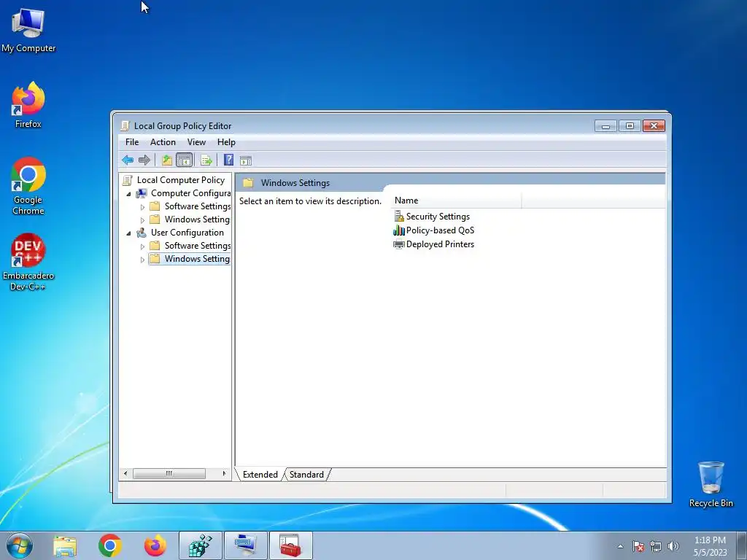Image resolution: width=747 pixels, height=560 pixels.
Task: Open the View menu
Action: [x=196, y=142]
